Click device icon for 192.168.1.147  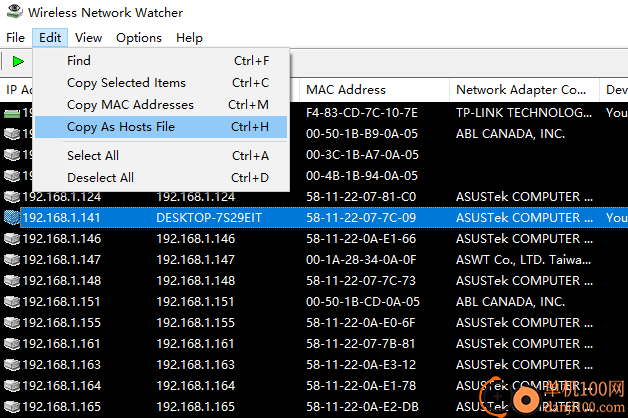[x=12, y=259]
